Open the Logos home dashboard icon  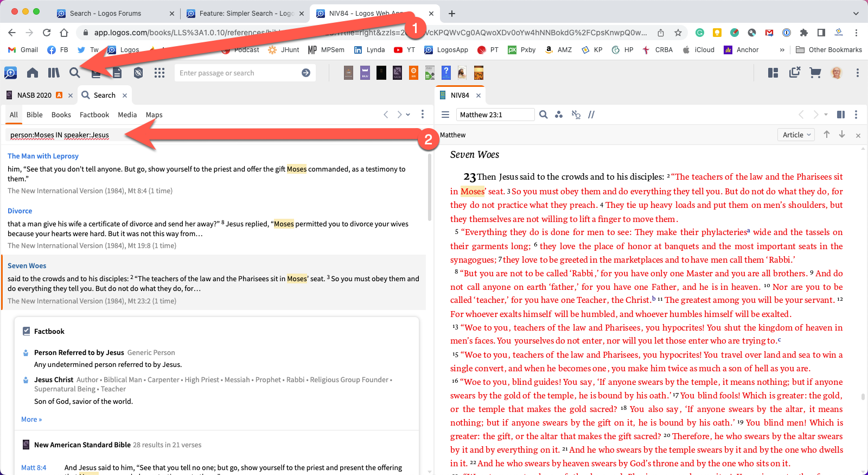point(33,73)
